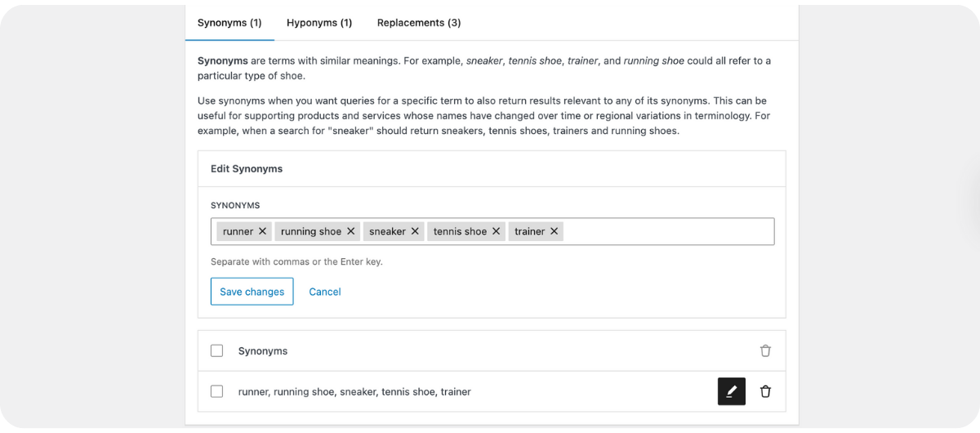Edit the synonym row with the pencil icon

(731, 391)
